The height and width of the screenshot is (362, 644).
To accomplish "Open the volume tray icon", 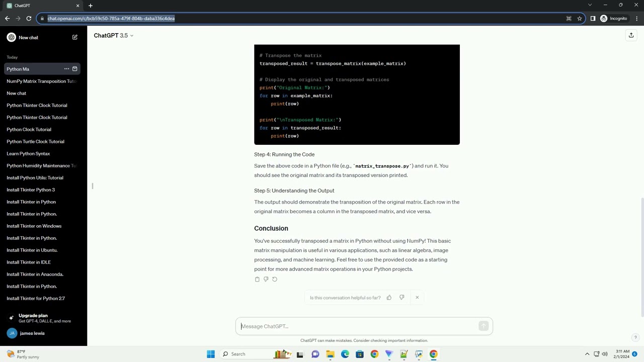I will tap(605, 354).
